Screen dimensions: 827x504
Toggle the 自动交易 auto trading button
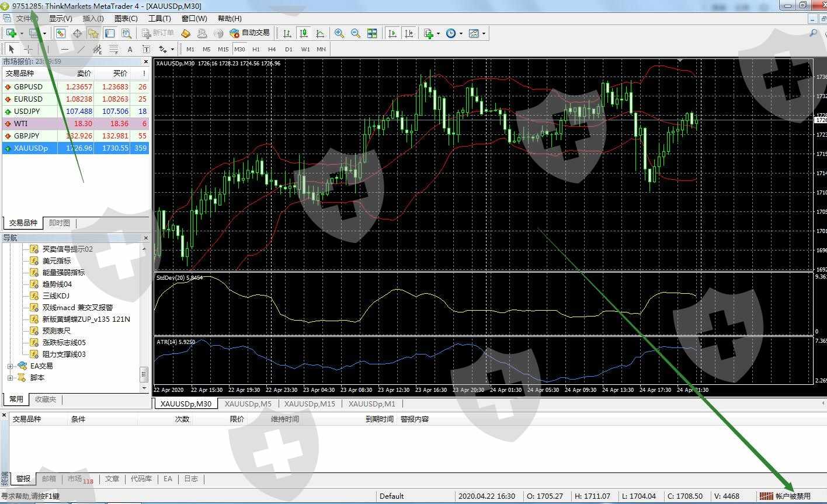[x=250, y=33]
